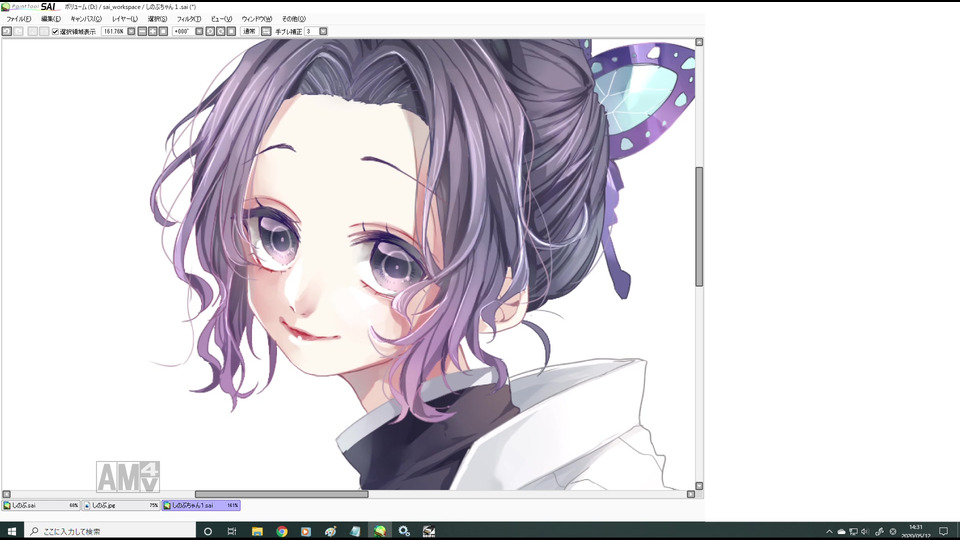Open the Windows notification center icon

(x=943, y=531)
